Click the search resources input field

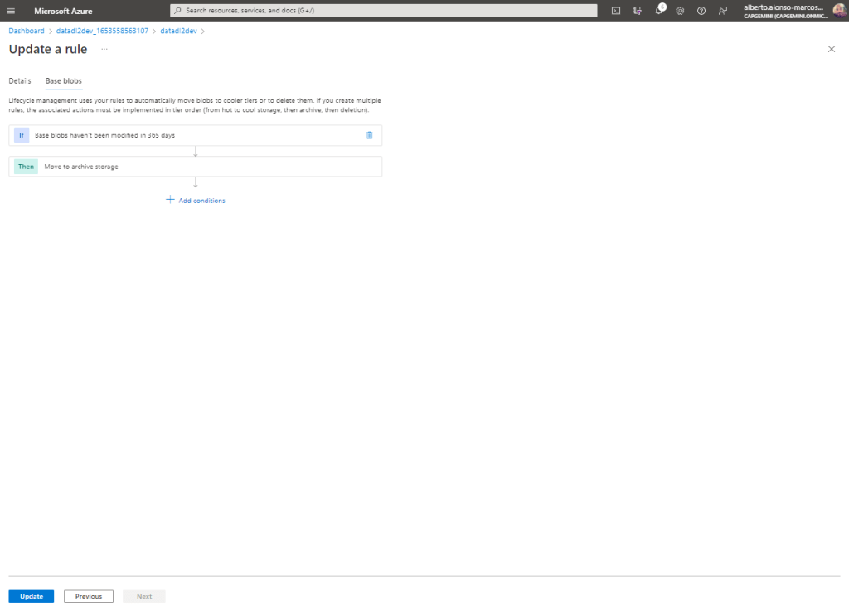[383, 11]
